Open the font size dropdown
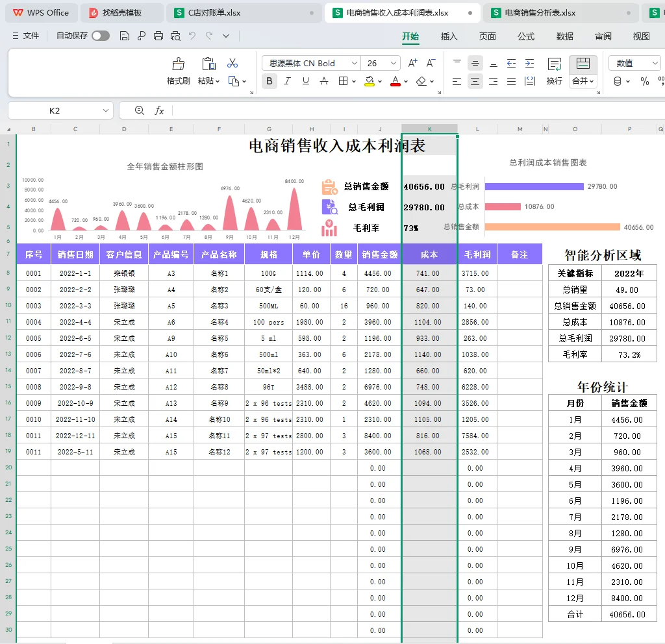665x644 pixels. (x=392, y=63)
